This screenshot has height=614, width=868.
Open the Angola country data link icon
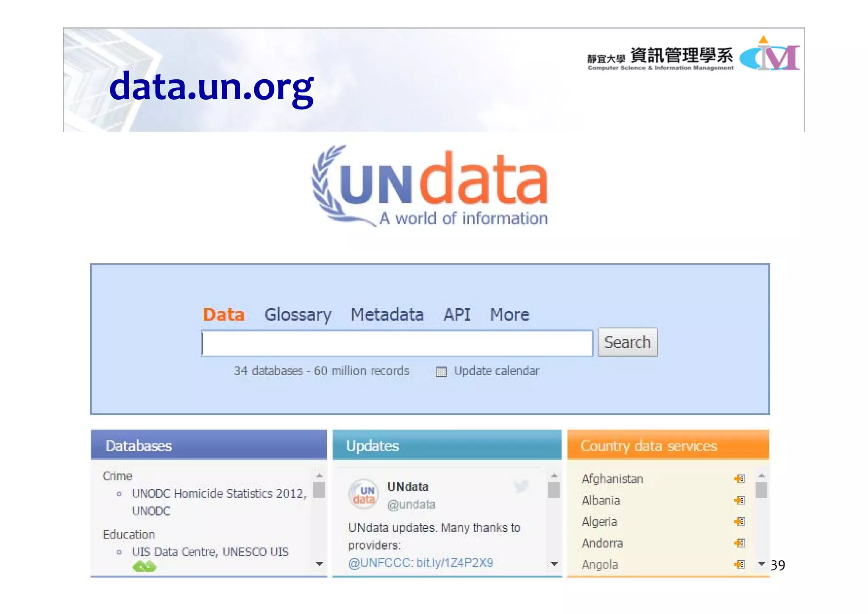pos(740,564)
